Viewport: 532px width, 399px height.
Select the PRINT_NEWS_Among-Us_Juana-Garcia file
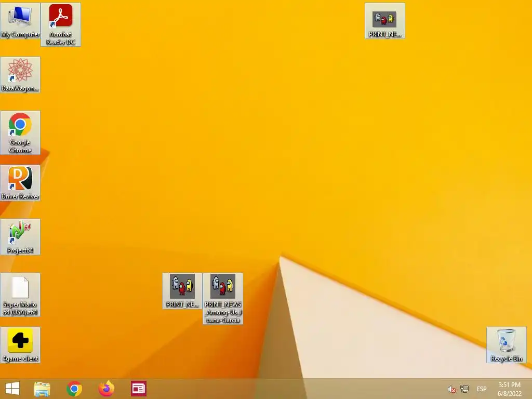click(223, 299)
